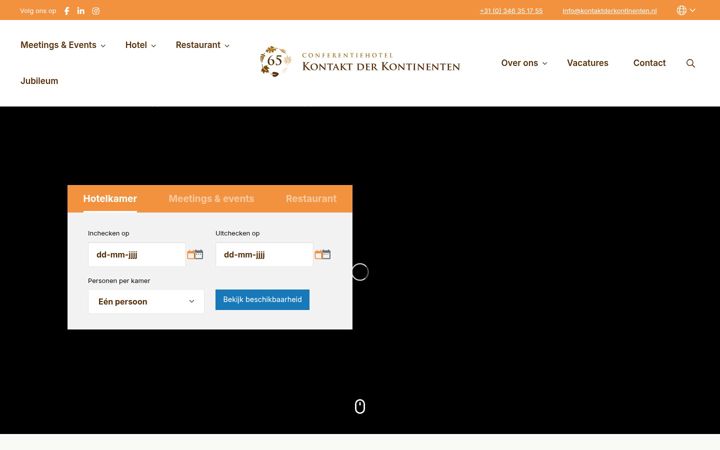Click the search magnifier icon
This screenshot has width=720, height=450.
pos(690,63)
